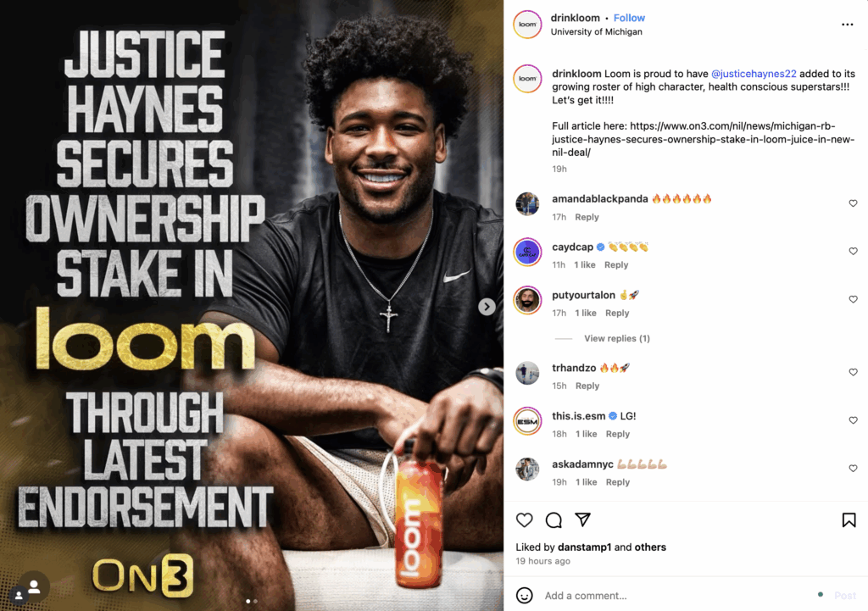Screen dimensions: 868x611
Task: Focus the Add a comment field
Action: 676,596
